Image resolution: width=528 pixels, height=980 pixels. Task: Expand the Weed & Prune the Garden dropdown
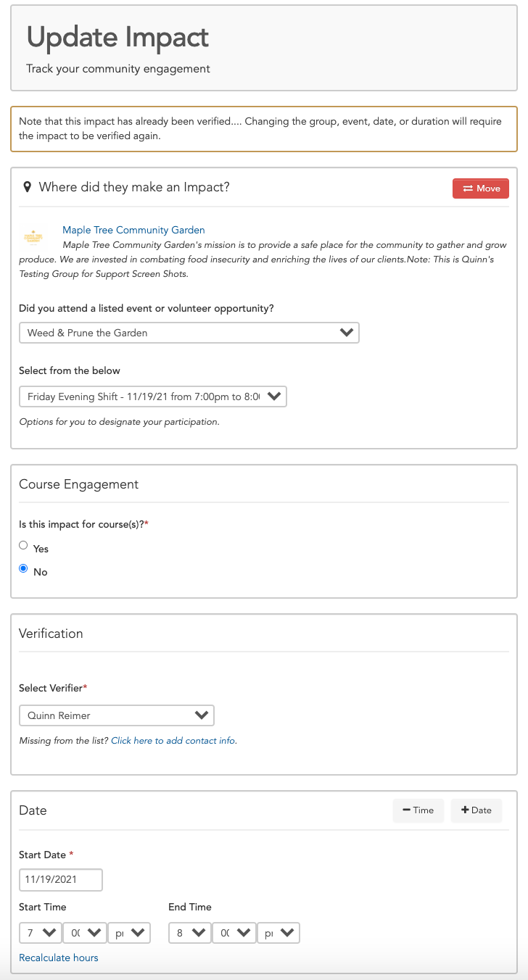(189, 333)
